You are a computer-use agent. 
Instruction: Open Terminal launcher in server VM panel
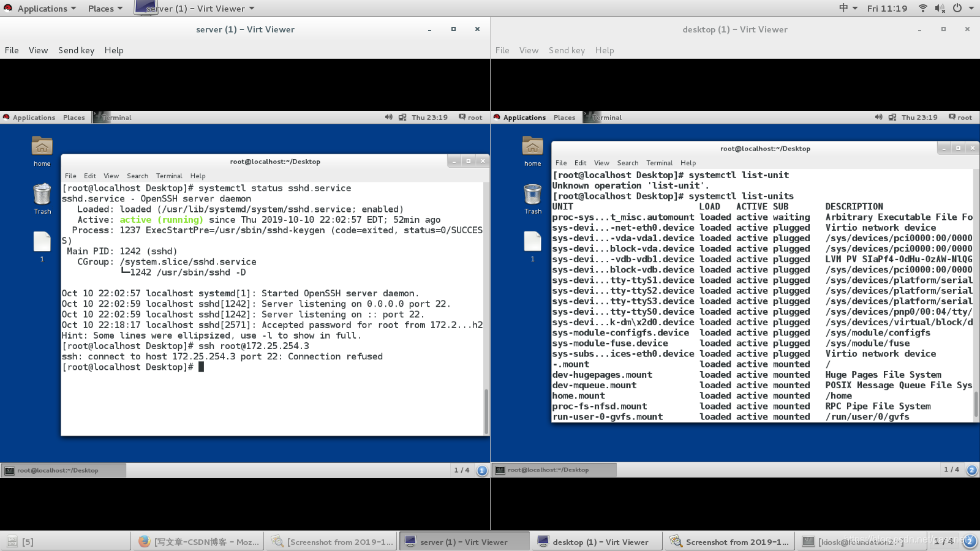(x=112, y=117)
